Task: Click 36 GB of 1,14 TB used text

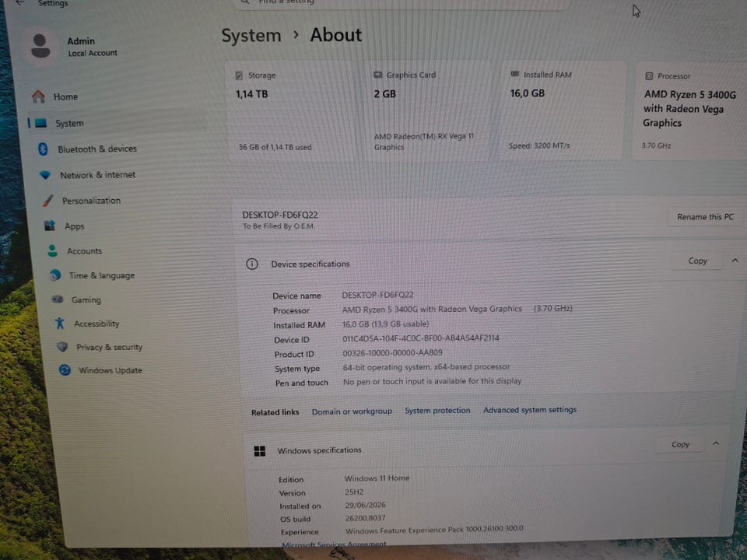Action: (x=275, y=147)
